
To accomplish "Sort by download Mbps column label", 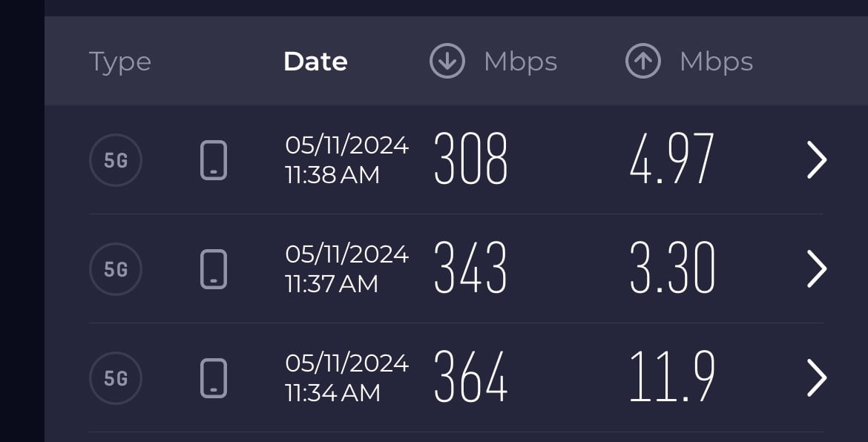I will [x=520, y=62].
